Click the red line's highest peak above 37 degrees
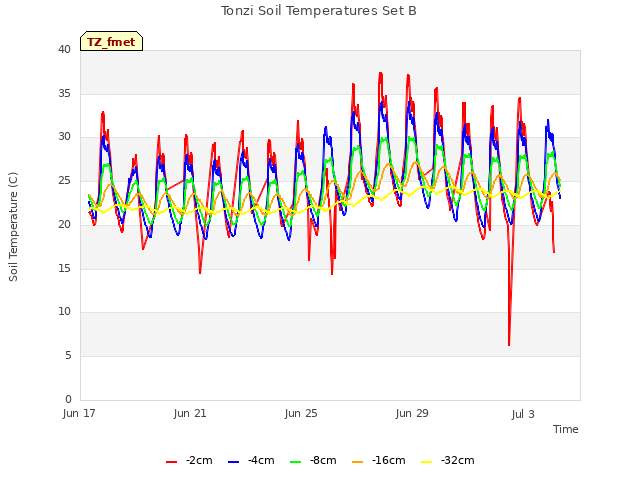Screen dimensions: 640x480 coord(380,73)
